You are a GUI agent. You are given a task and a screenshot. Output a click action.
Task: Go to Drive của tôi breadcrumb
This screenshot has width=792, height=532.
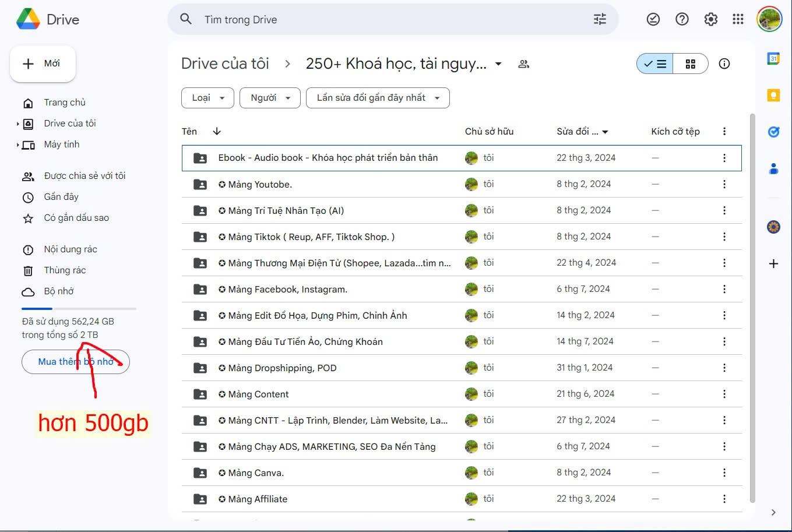[x=225, y=64]
